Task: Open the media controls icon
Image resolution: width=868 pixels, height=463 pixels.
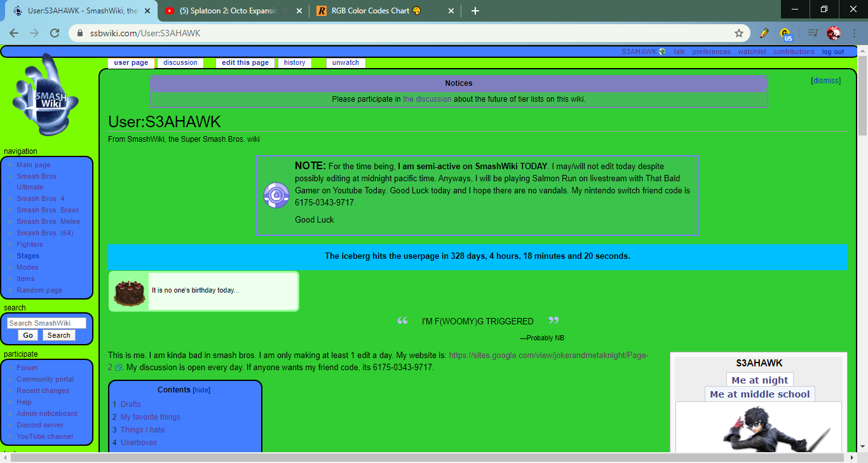Action: (x=812, y=33)
